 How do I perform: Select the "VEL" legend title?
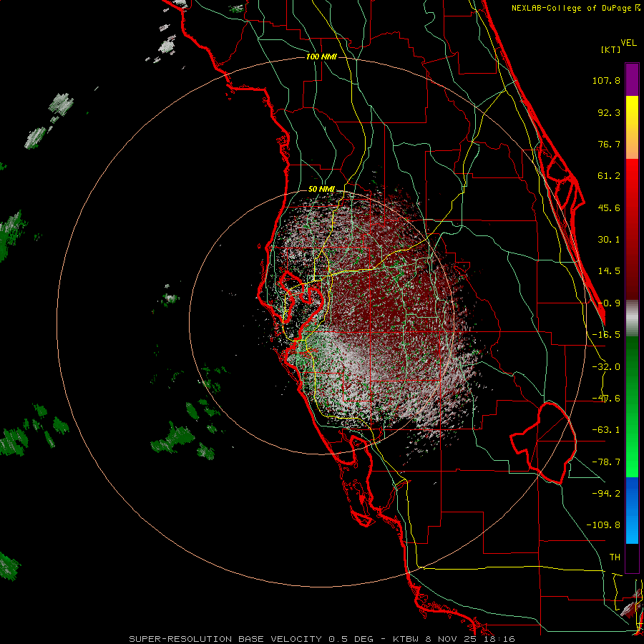pyautogui.click(x=629, y=43)
